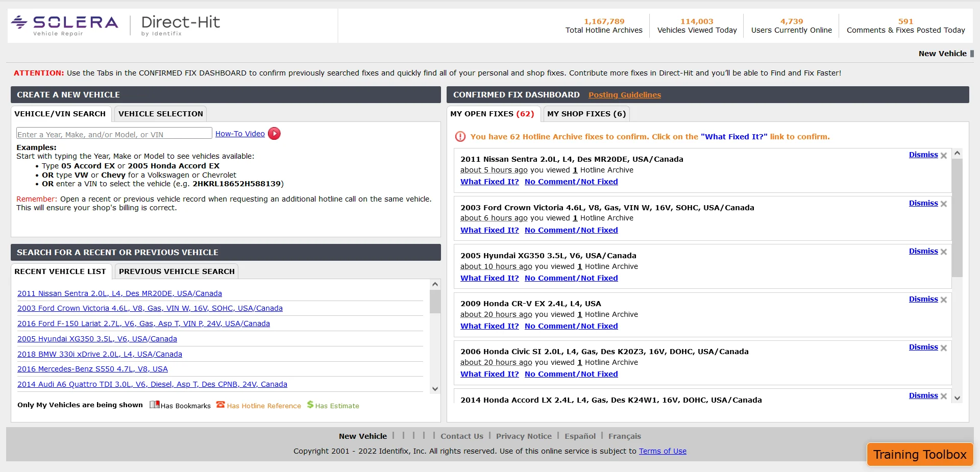Click Dismiss X icon for 2003 Ford Crown Victoria
Image resolution: width=980 pixels, height=472 pixels.
[x=944, y=204]
